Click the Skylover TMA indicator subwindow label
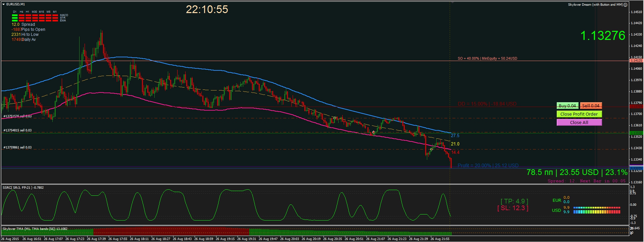 coord(35,229)
